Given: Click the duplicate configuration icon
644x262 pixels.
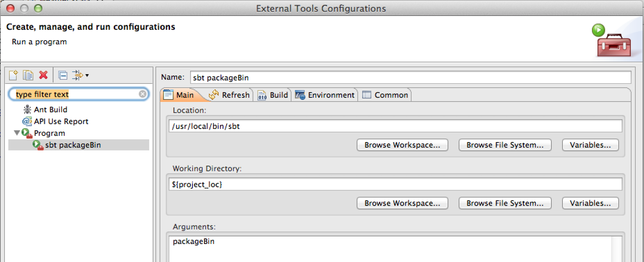Looking at the screenshot, I should [28, 75].
